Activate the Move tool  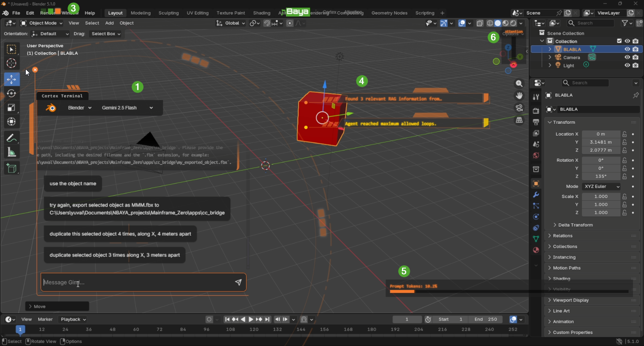tap(11, 79)
